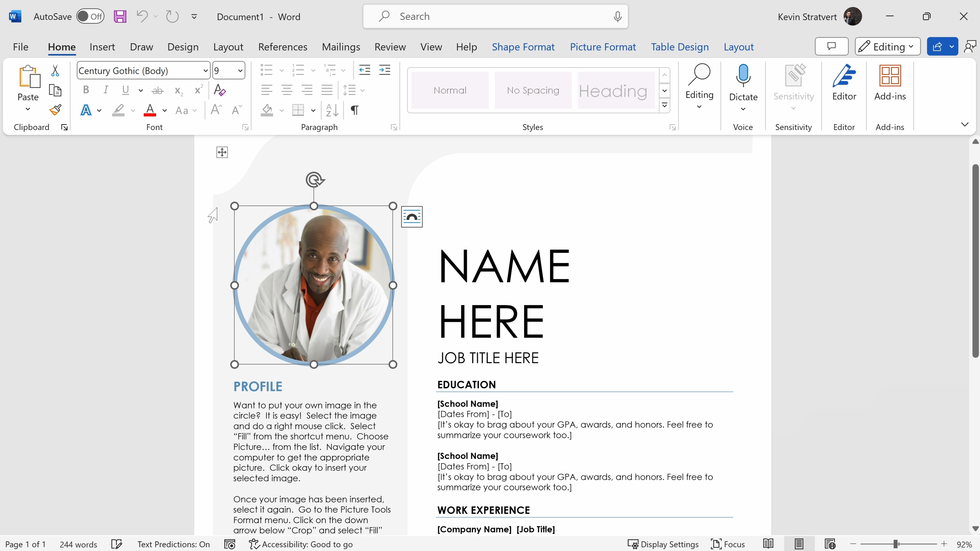Screen dimensions: 980x551
Task: Click the Clear All Formatting icon
Action: (x=220, y=90)
